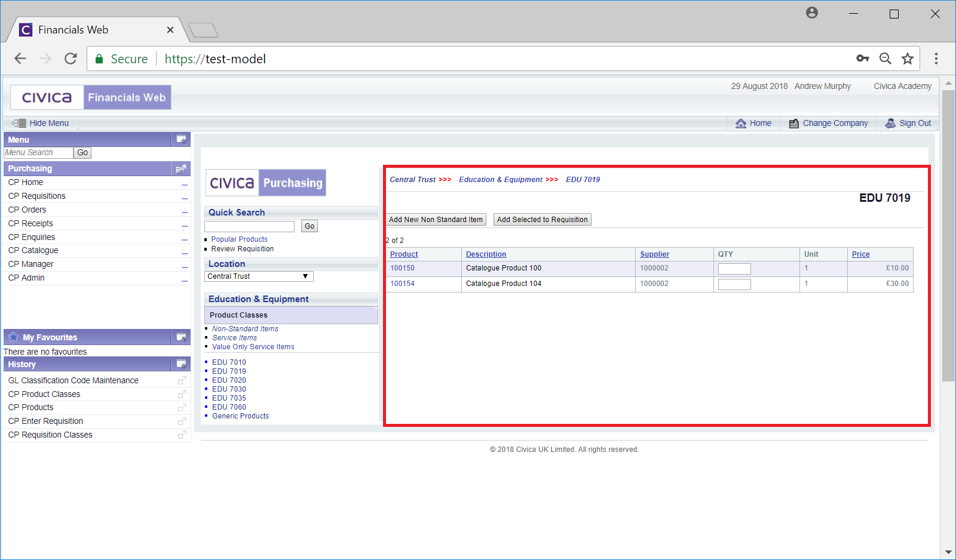Open CP Admin menu item

[x=26, y=278]
